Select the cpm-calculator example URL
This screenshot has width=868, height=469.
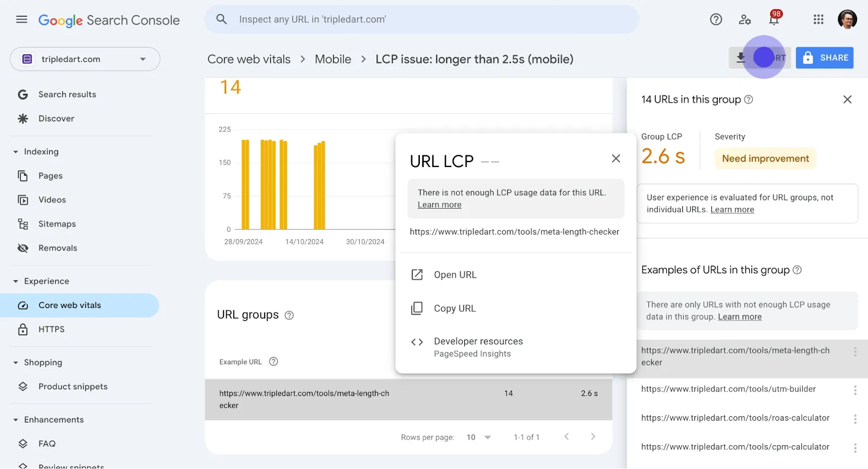[736, 447]
